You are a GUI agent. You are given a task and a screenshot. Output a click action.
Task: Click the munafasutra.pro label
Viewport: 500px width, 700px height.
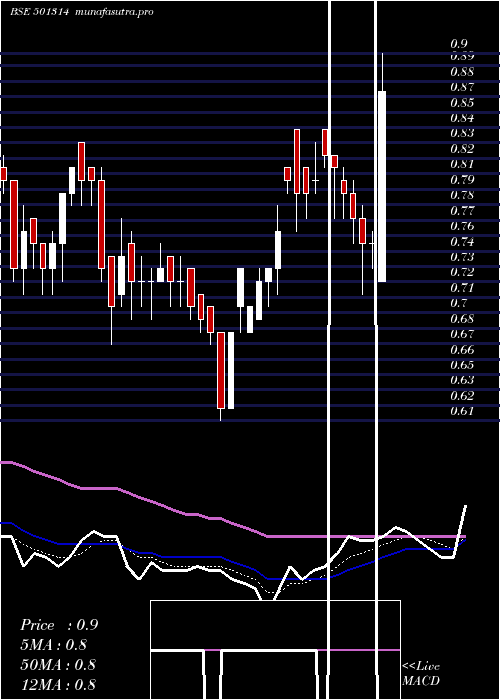pos(115,12)
